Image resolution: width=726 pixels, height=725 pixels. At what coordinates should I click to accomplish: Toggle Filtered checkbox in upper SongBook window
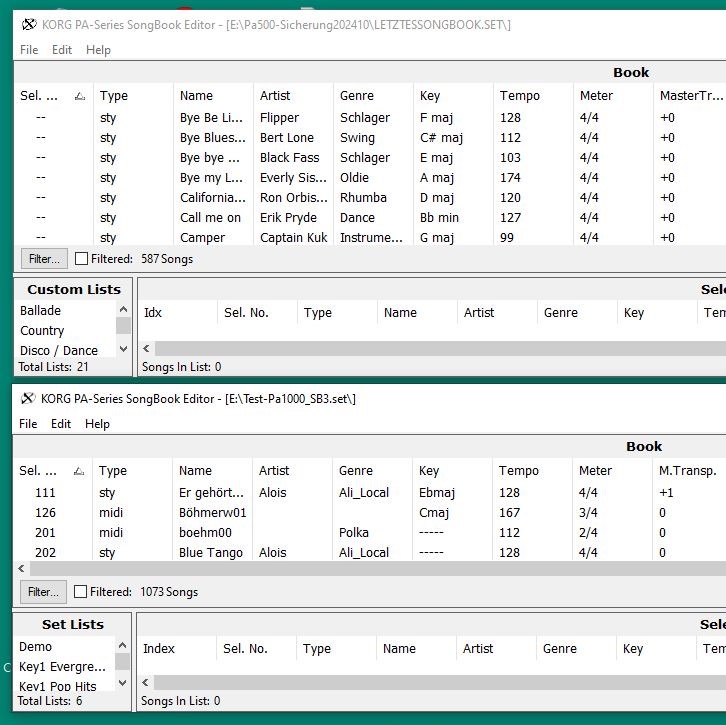(x=81, y=259)
